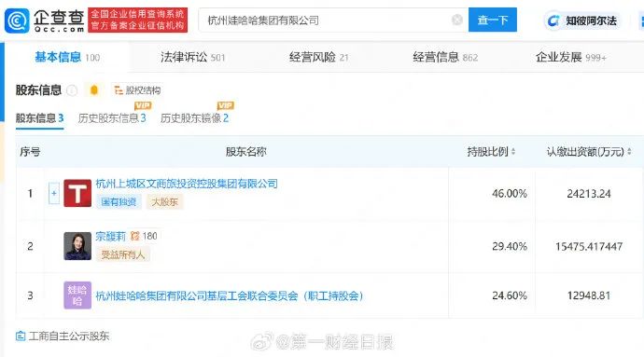Switch to 经营风险 tab

(x=318, y=57)
